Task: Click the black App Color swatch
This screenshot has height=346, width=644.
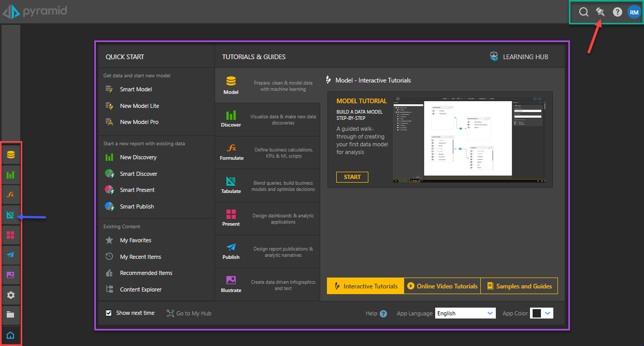Action: (x=537, y=313)
